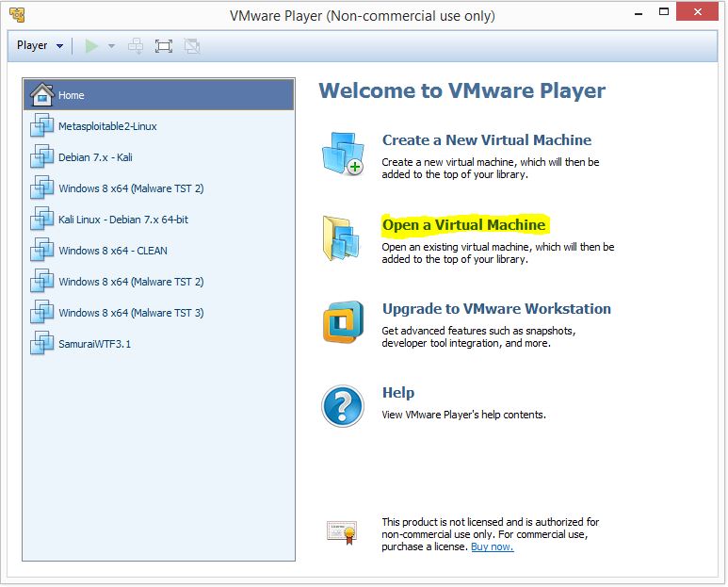Select Windows 8 x64 (Malware TST 3)
Image resolution: width=728 pixels, height=587 pixels.
point(159,313)
